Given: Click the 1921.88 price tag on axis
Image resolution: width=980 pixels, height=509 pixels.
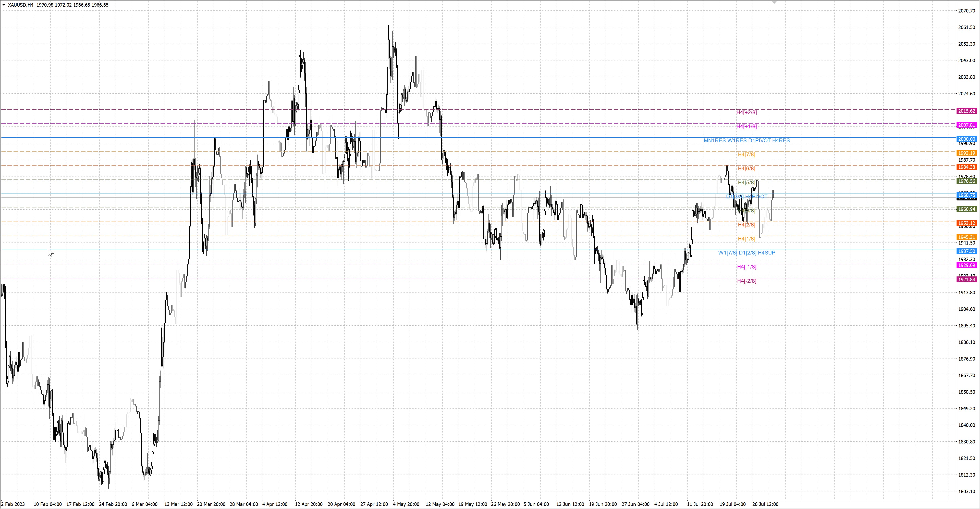Looking at the screenshot, I should (x=966, y=280).
